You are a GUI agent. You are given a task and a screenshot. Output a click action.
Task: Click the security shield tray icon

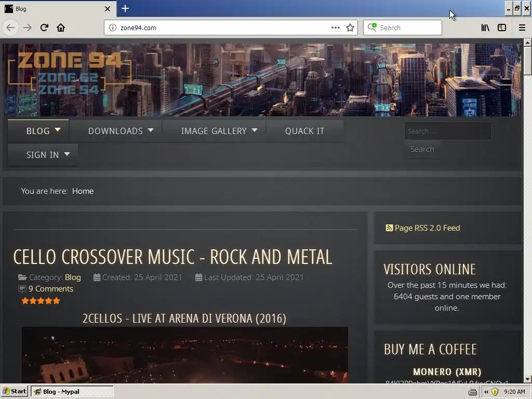coord(495,392)
